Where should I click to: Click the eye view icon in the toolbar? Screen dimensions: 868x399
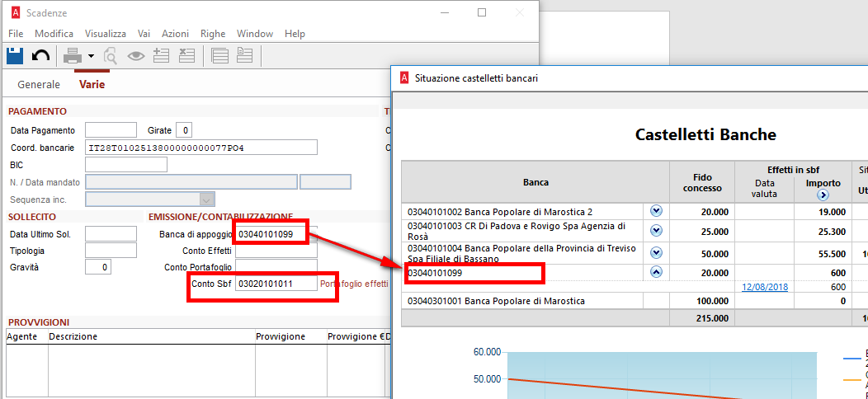[x=136, y=56]
